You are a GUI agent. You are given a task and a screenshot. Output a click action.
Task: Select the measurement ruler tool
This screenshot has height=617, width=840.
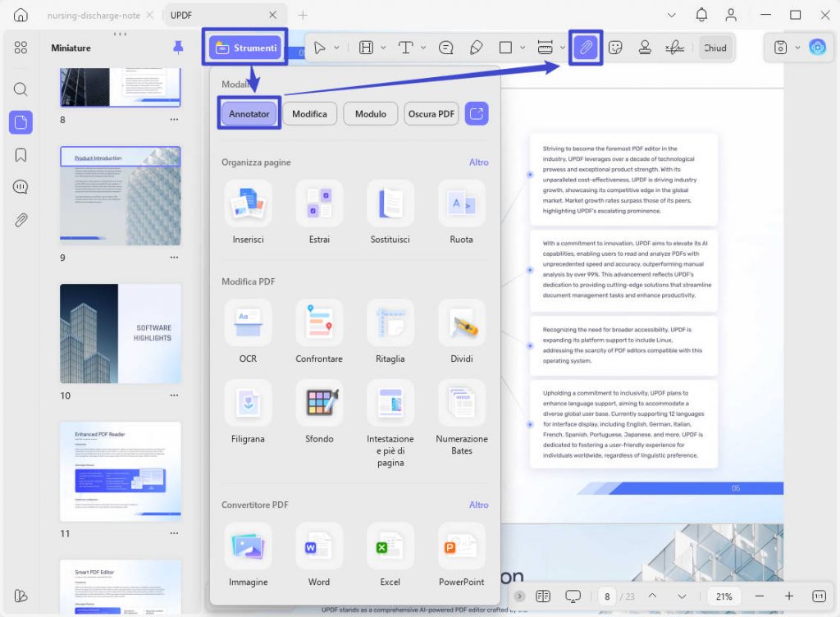pyautogui.click(x=545, y=48)
